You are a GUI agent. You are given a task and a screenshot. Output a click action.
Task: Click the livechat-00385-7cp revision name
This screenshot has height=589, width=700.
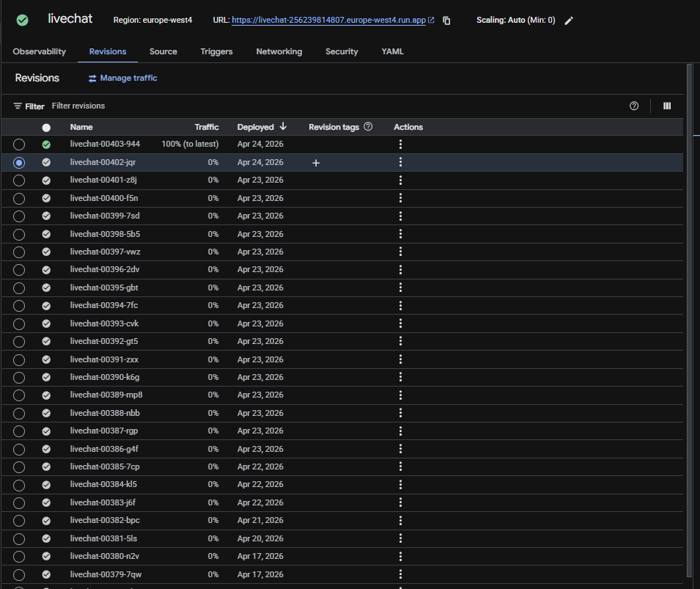click(105, 467)
